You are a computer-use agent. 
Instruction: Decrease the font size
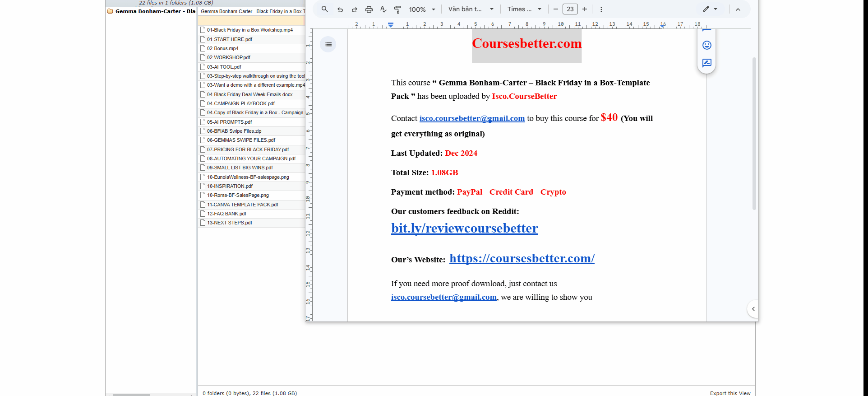point(556,9)
